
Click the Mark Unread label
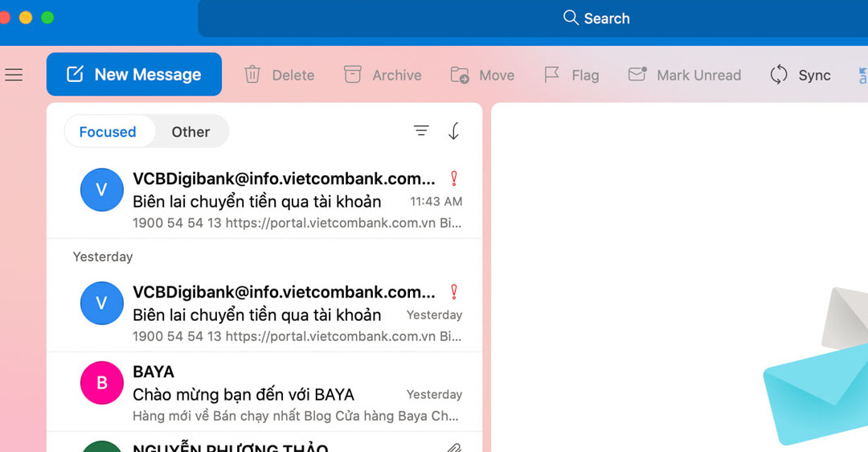698,76
